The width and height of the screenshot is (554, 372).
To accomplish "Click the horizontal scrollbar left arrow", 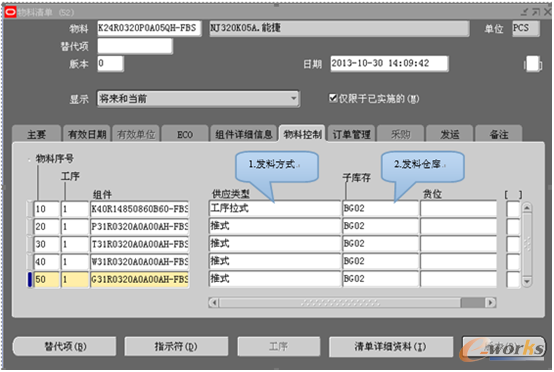I will click(214, 303).
